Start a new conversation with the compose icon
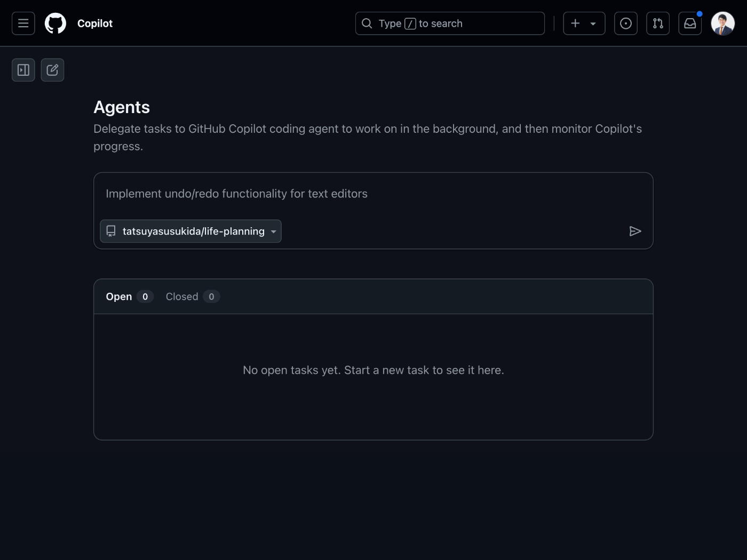This screenshot has width=747, height=560. click(52, 70)
